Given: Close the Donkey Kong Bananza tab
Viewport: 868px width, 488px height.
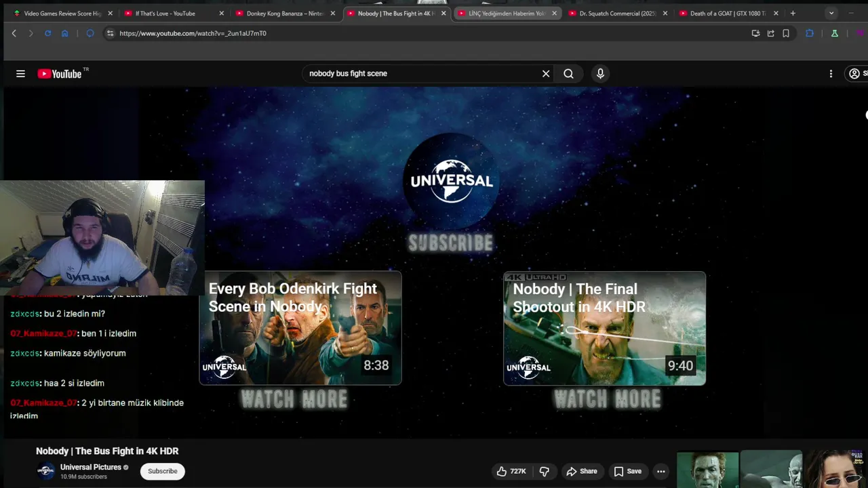Looking at the screenshot, I should pos(332,13).
